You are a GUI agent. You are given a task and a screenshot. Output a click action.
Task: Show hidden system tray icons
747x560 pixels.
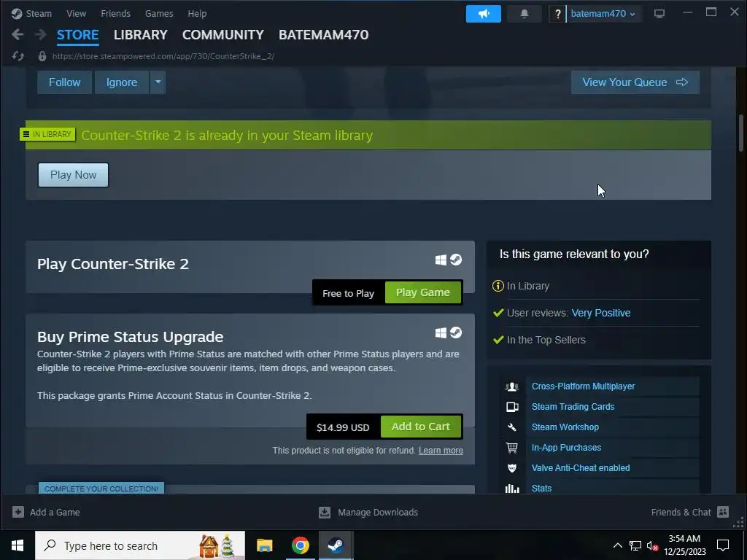[617, 545]
